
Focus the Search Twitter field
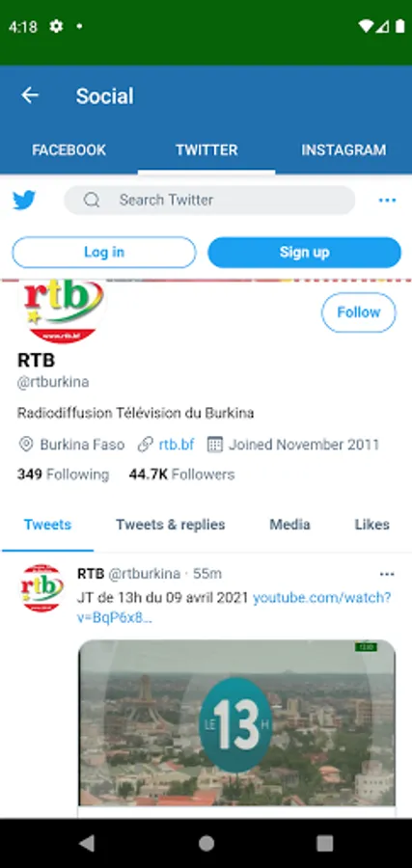point(209,200)
